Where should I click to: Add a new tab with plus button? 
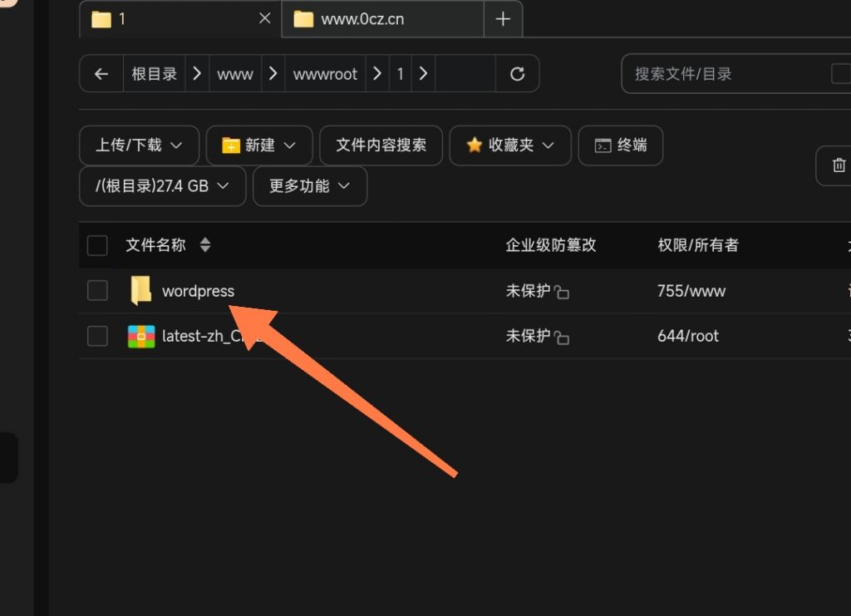[x=503, y=19]
